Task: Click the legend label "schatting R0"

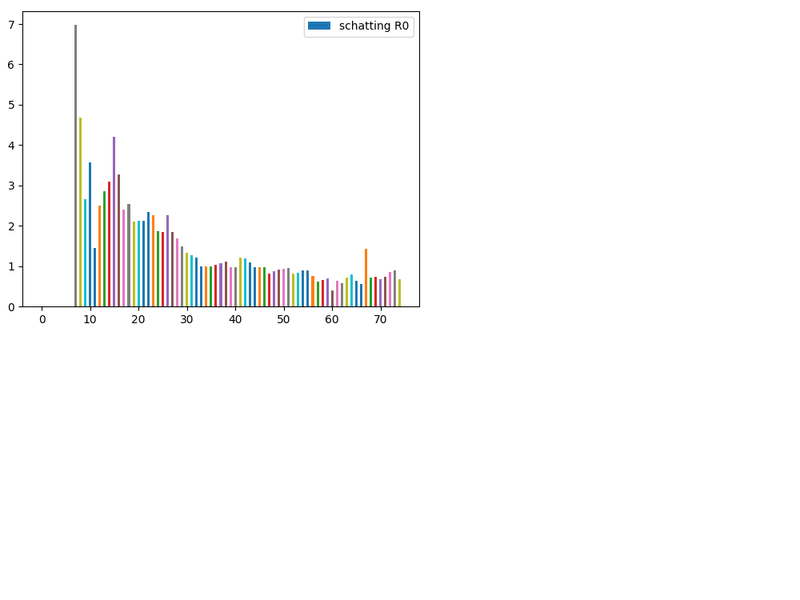Action: 373,26
